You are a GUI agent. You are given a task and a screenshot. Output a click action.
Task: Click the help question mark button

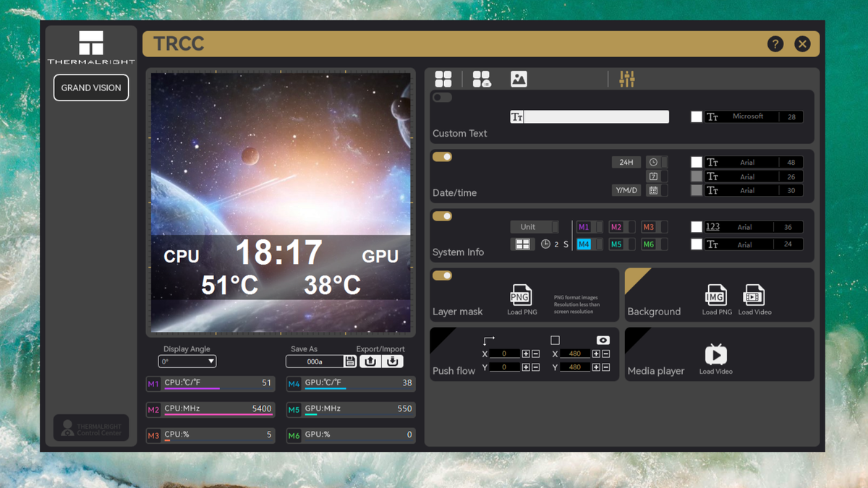tap(775, 43)
